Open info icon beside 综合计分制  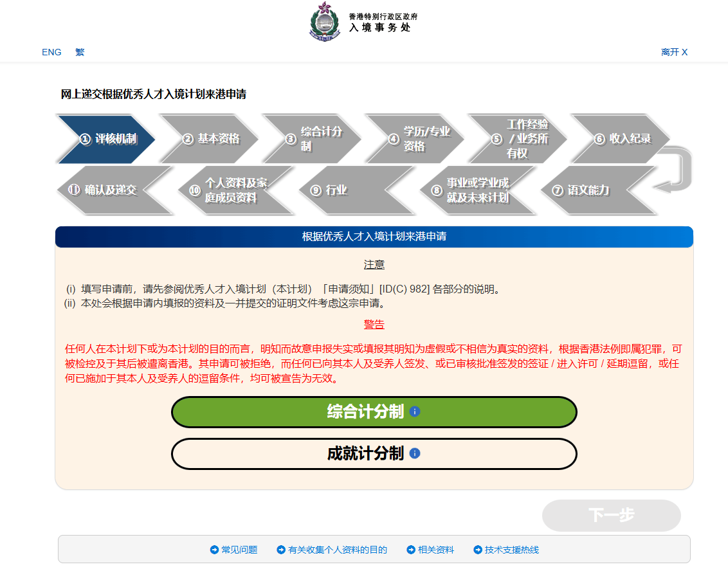pos(415,411)
